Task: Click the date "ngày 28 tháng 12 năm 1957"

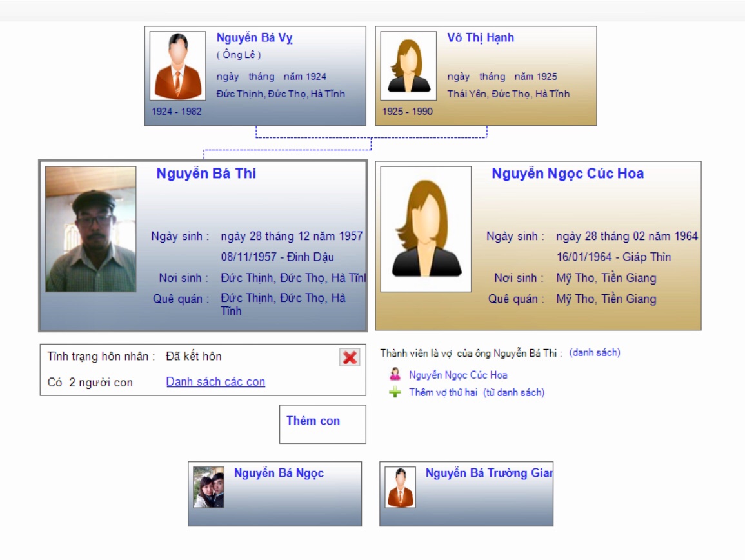Action: click(292, 236)
